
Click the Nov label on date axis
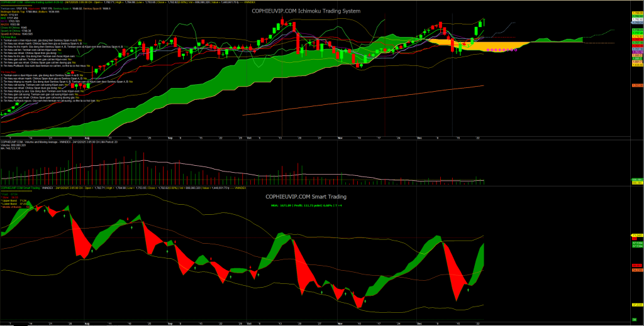pyautogui.click(x=339, y=136)
